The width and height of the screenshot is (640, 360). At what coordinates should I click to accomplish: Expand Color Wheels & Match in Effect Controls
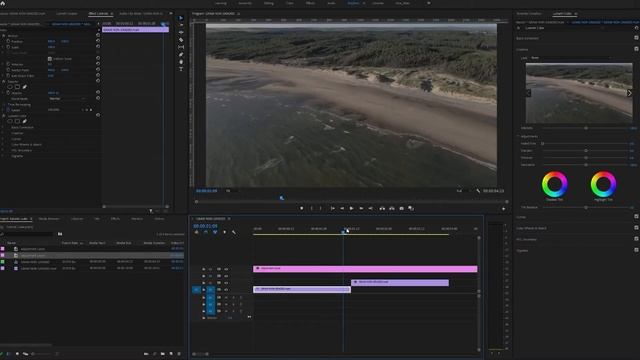coord(3,144)
